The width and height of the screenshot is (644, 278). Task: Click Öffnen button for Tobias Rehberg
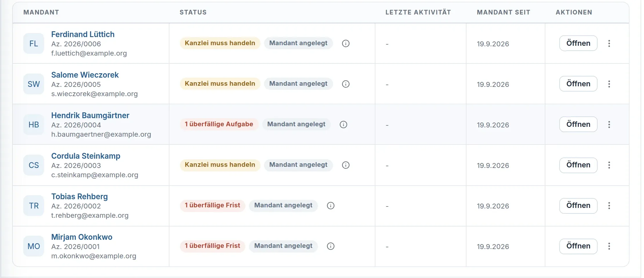[578, 206]
